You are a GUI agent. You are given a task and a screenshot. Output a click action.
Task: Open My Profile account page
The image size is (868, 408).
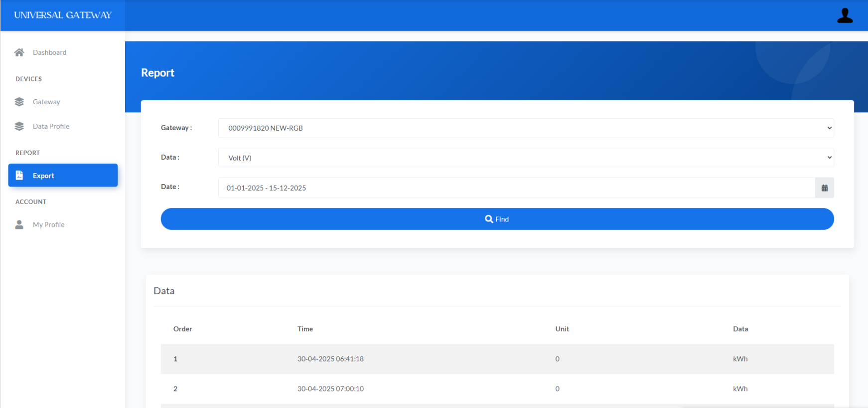48,224
